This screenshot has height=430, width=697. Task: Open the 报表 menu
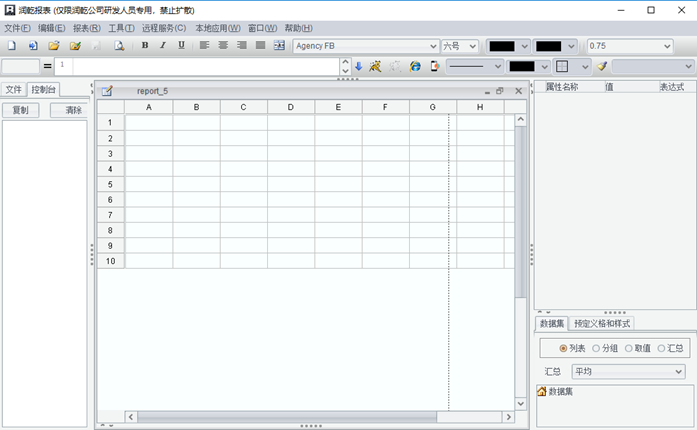point(87,28)
